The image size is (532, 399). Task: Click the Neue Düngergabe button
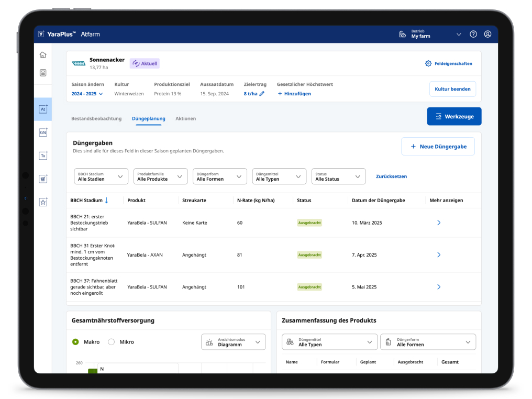coord(438,147)
